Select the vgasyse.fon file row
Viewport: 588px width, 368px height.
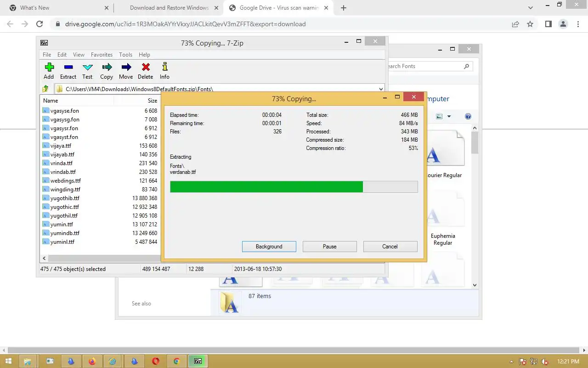pos(100,111)
